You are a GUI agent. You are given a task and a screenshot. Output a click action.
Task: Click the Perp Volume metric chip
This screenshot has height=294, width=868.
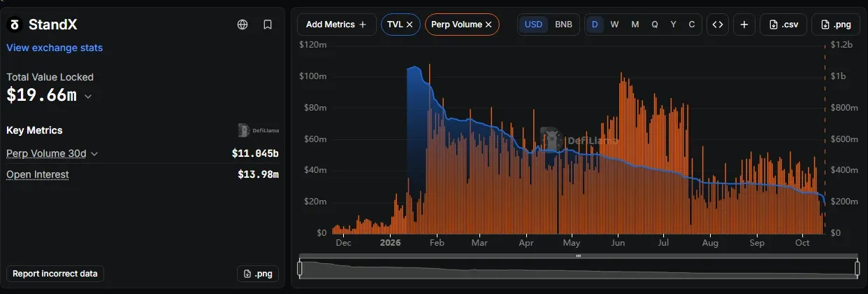click(x=462, y=24)
